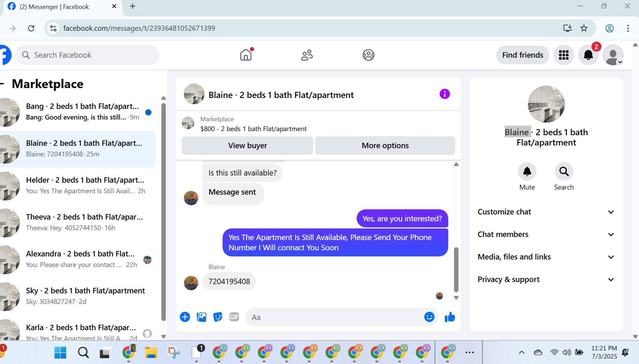The width and height of the screenshot is (639, 364).
Task: Open the Facebook menu grid icon
Action: click(x=563, y=55)
